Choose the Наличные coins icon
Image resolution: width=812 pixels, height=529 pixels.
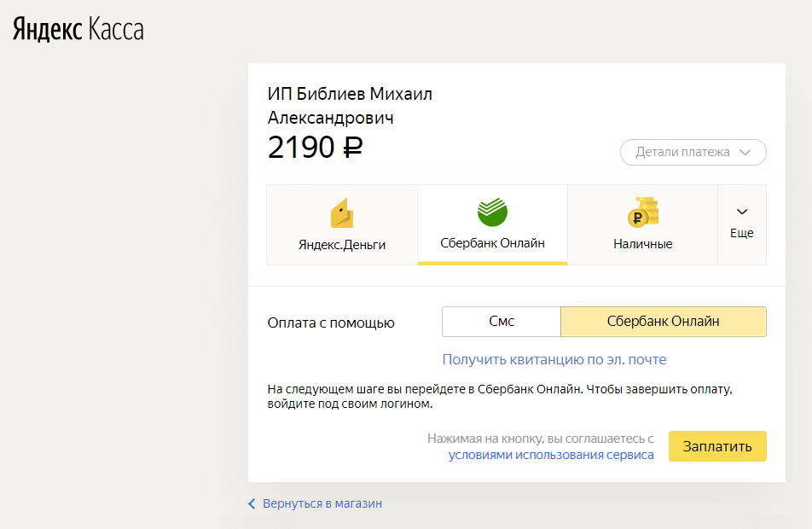point(642,212)
